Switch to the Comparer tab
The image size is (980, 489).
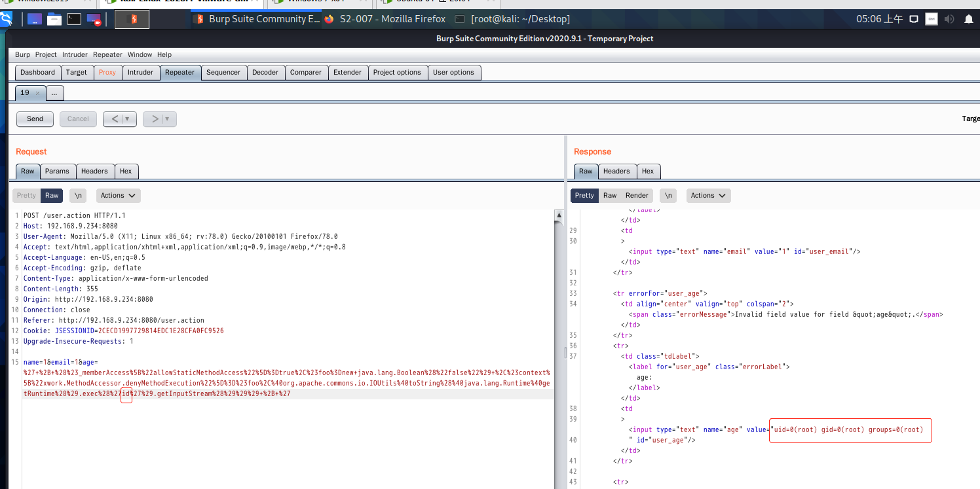point(306,72)
